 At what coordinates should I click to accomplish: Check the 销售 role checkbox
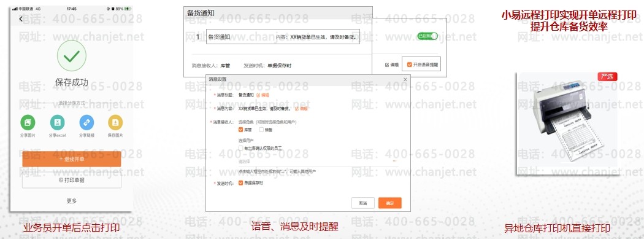click(x=261, y=130)
